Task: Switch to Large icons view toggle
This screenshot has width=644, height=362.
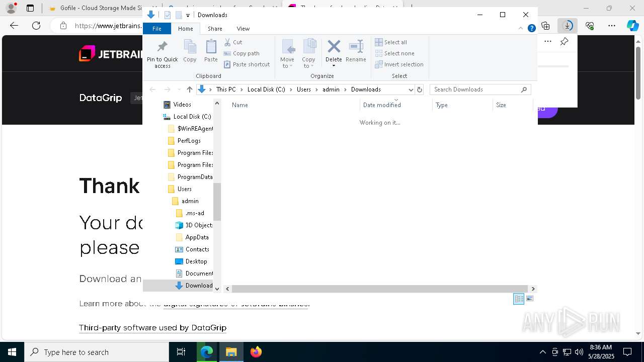Action: tap(529, 299)
